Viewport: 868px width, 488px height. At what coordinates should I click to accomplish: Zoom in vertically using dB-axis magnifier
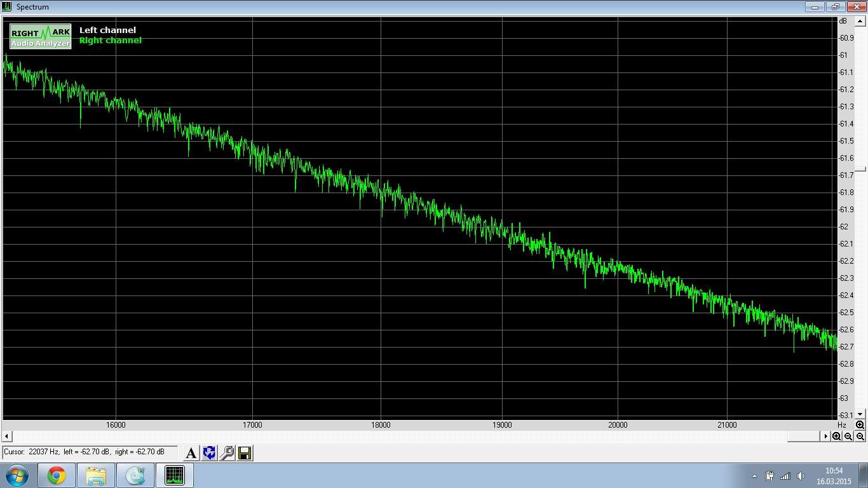point(860,425)
